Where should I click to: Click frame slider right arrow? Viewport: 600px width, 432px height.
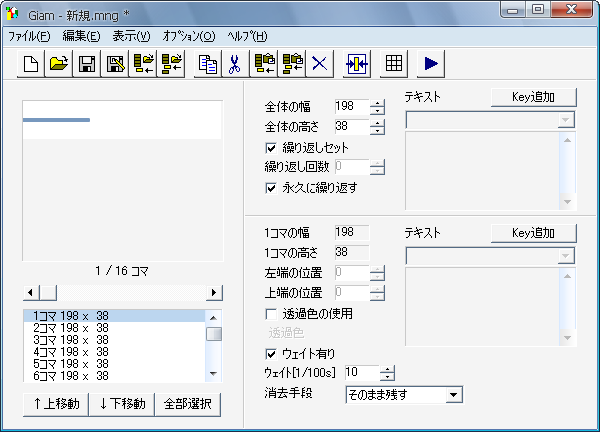click(214, 293)
